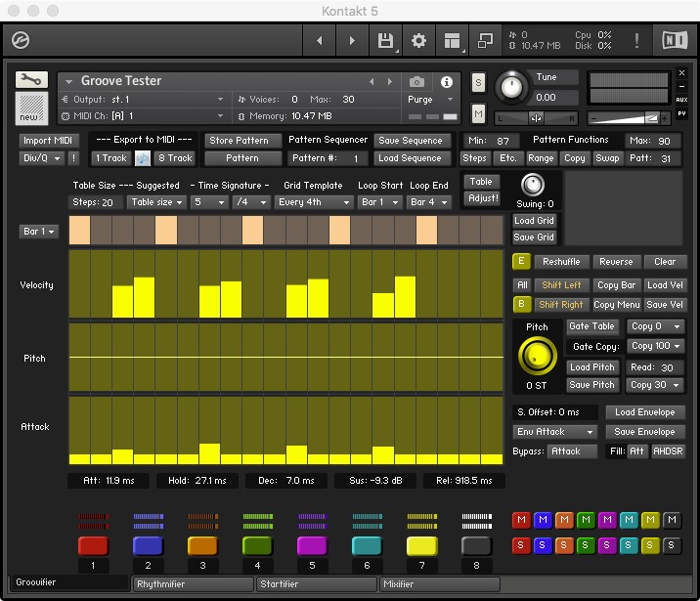Viewport: 700px width, 601px height.
Task: Click the yellow track 7 color pad
Action: pyautogui.click(x=421, y=545)
